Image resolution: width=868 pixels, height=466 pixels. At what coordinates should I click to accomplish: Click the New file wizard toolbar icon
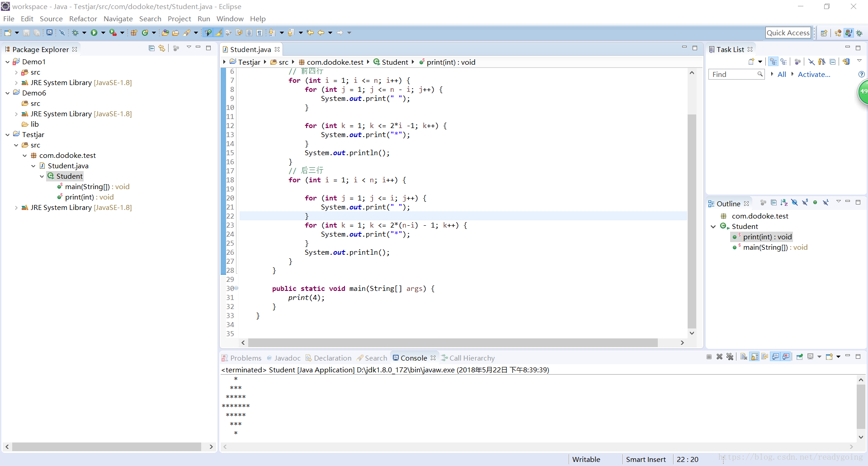[x=8, y=33]
